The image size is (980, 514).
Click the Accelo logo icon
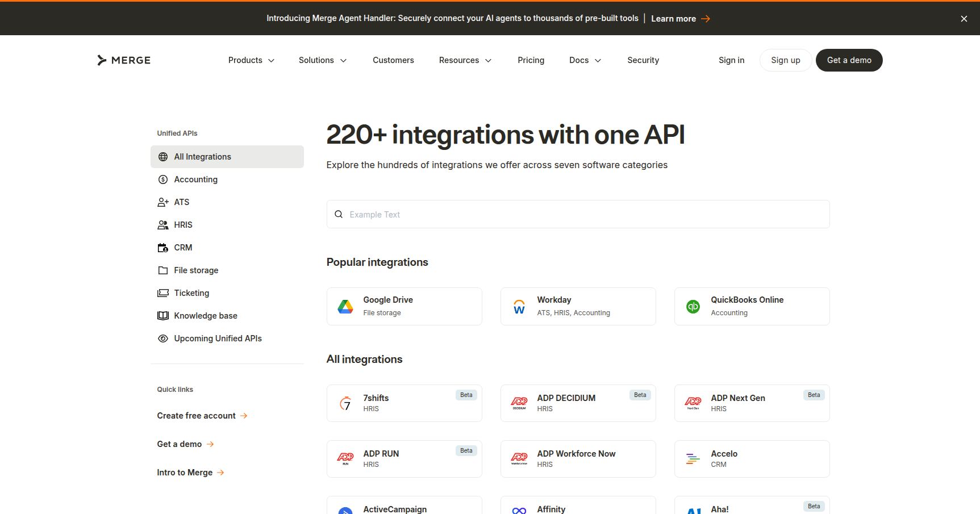pyautogui.click(x=693, y=459)
